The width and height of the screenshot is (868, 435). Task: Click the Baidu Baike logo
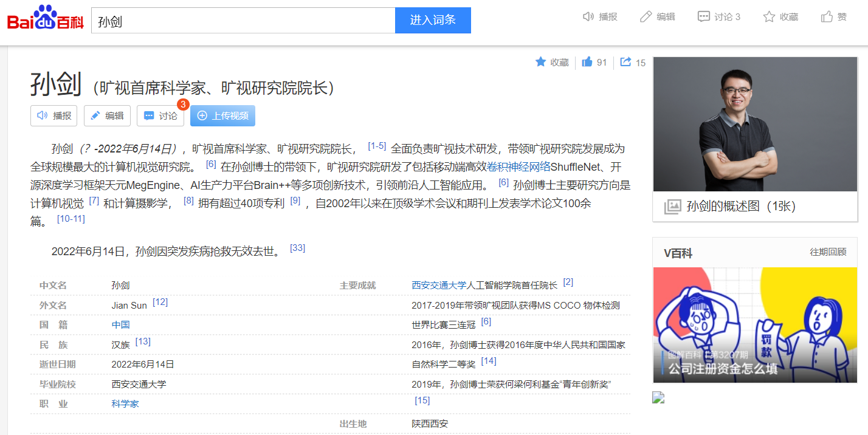point(46,20)
